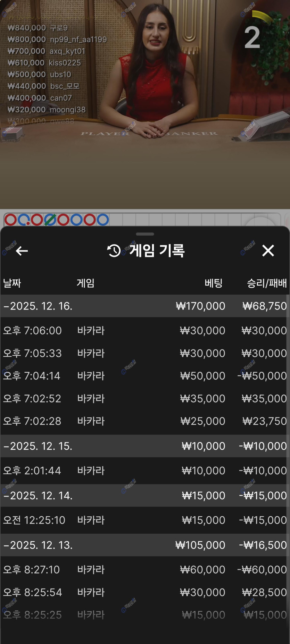This screenshot has height=644, width=290.
Task: Collapse the 2025. 12. 14. date group
Action: pyautogui.click(x=38, y=495)
